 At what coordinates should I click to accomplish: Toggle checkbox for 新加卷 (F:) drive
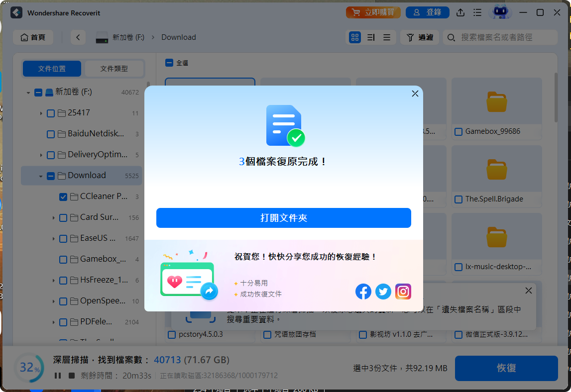38,93
